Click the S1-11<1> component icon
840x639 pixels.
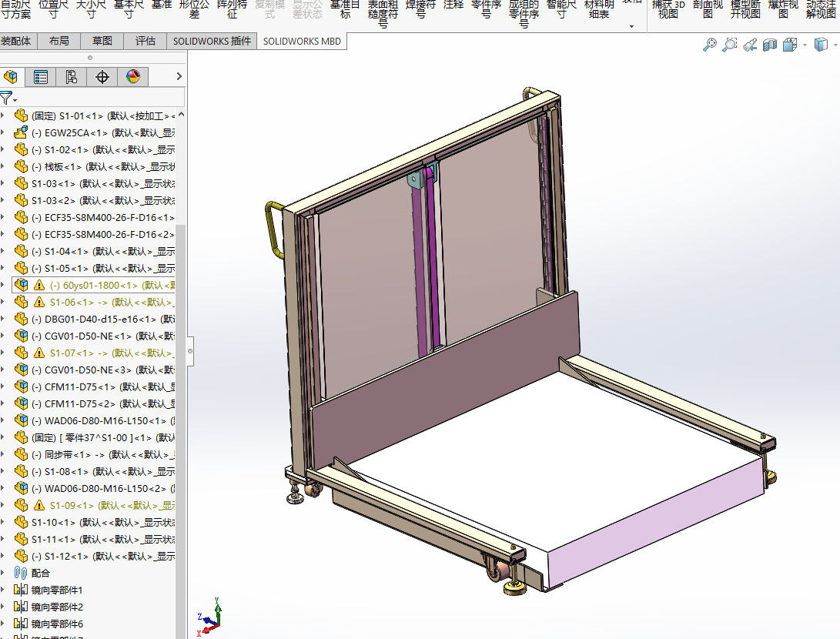21,539
